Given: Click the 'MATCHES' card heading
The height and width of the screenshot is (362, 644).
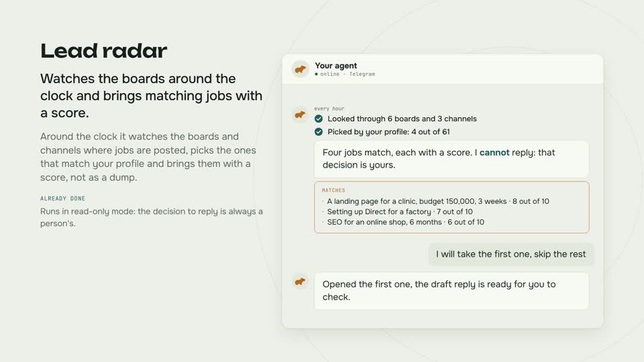Looking at the screenshot, I should pos(333,190).
